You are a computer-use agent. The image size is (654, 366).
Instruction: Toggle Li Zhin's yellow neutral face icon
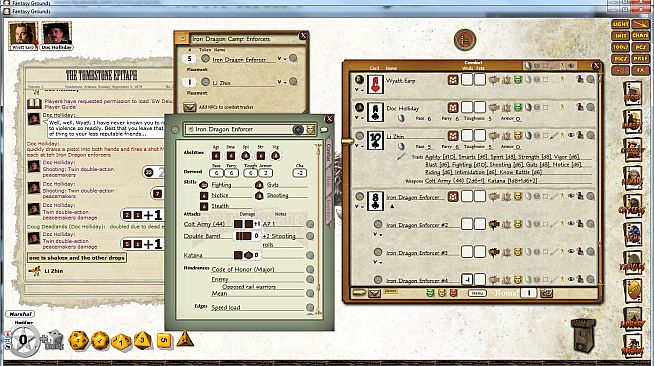click(x=518, y=135)
